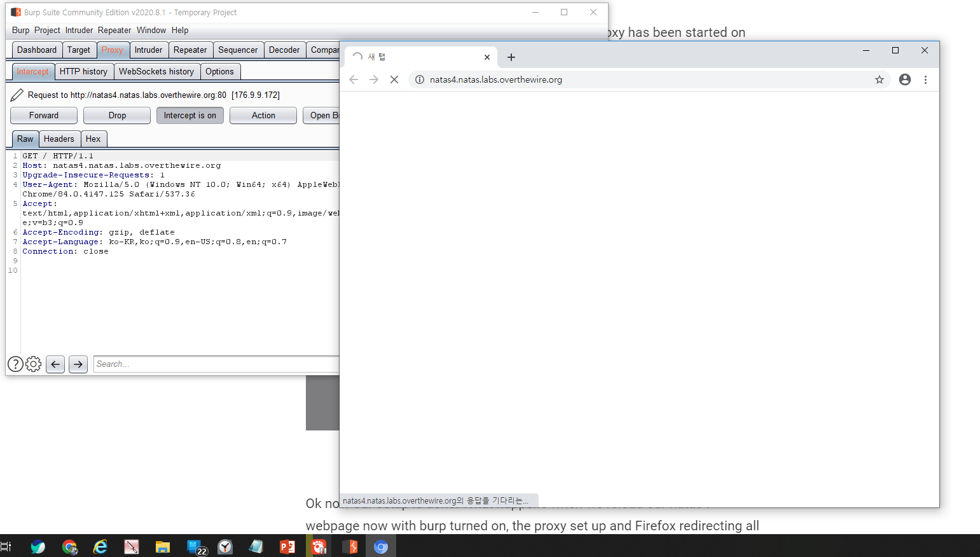Viewport: 980px width, 557px height.
Task: Open Whale browser from taskbar
Action: pos(38,546)
